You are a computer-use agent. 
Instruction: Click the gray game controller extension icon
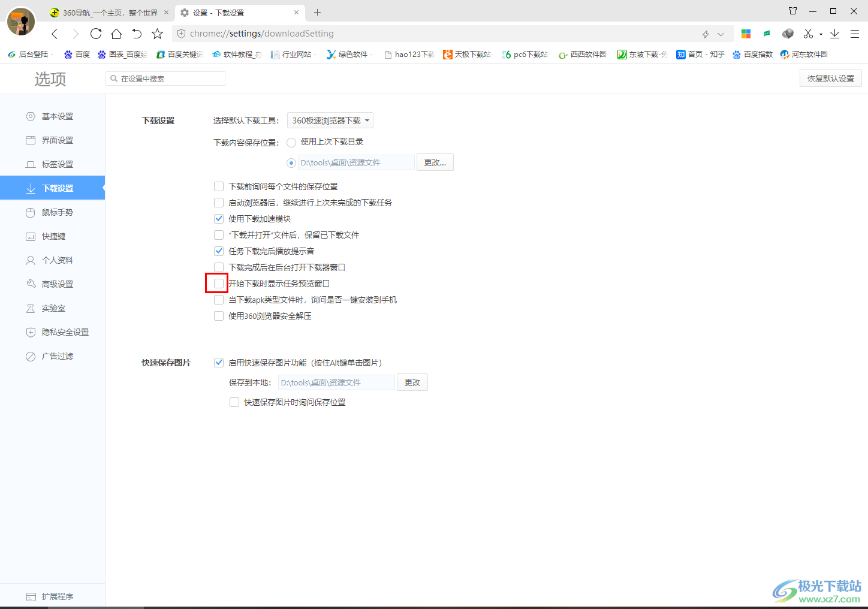click(x=788, y=34)
